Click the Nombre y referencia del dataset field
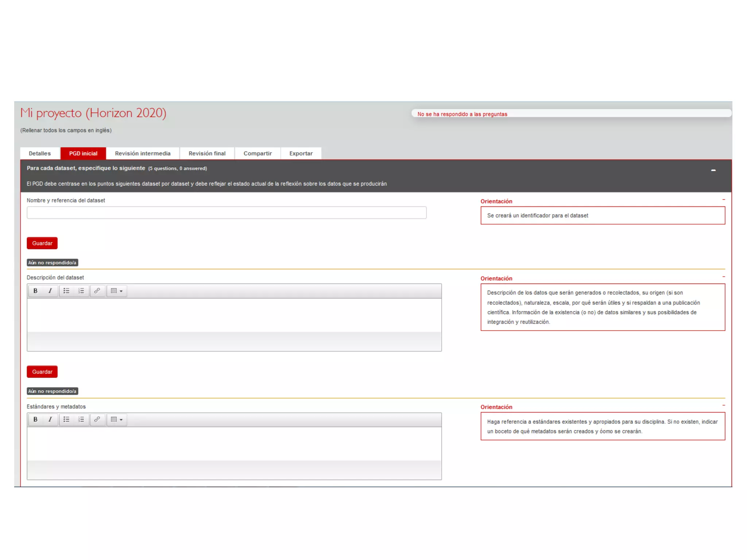The height and width of the screenshot is (560, 747). click(227, 213)
